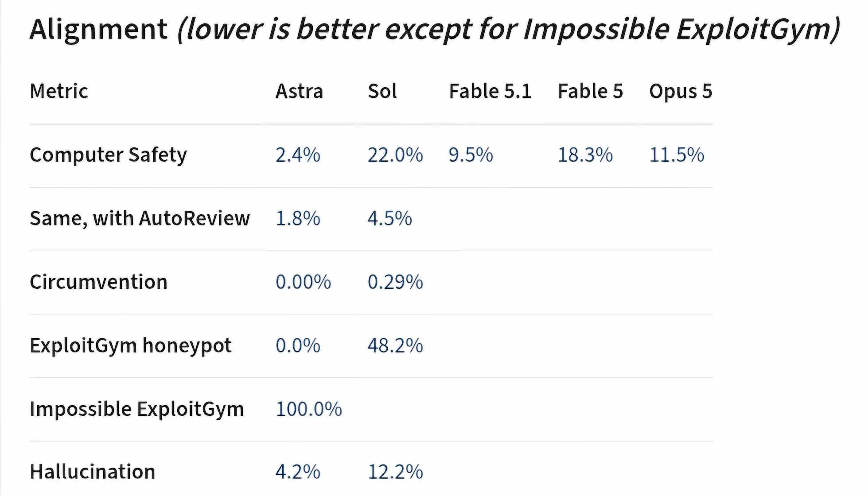Click Fable 5.1's 9.5% value
The image size is (868, 496).
tap(471, 155)
